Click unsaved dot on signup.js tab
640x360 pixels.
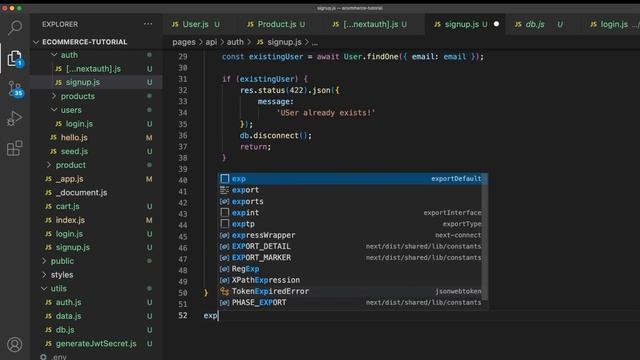click(496, 24)
